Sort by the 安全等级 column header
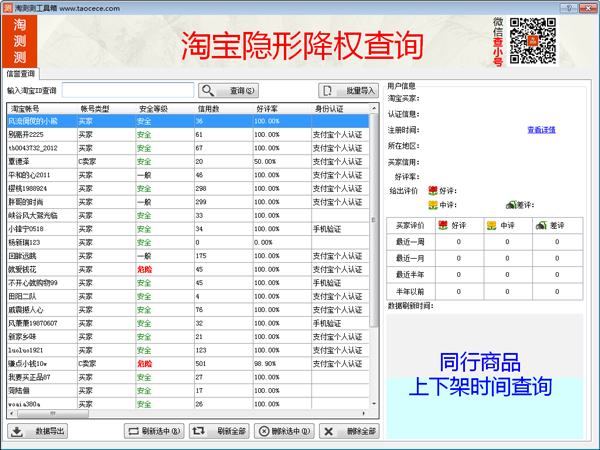 click(x=165, y=109)
